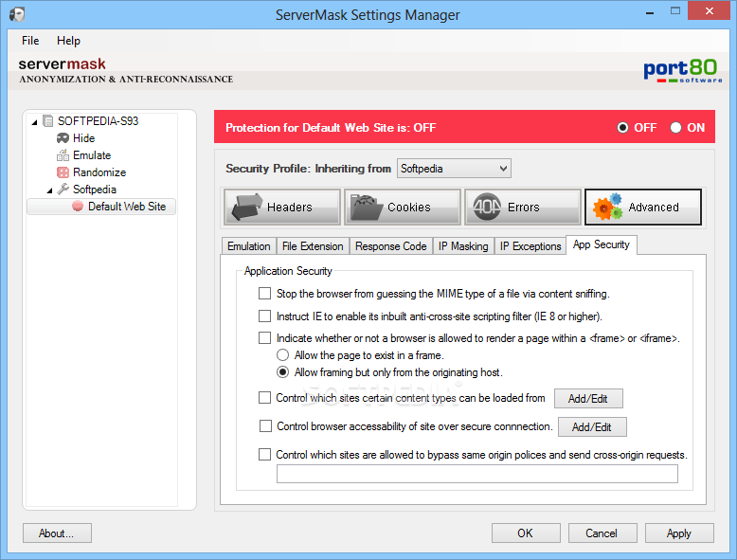This screenshot has height=560, width=737.
Task: Select Default Web Site in the tree
Action: click(x=127, y=207)
